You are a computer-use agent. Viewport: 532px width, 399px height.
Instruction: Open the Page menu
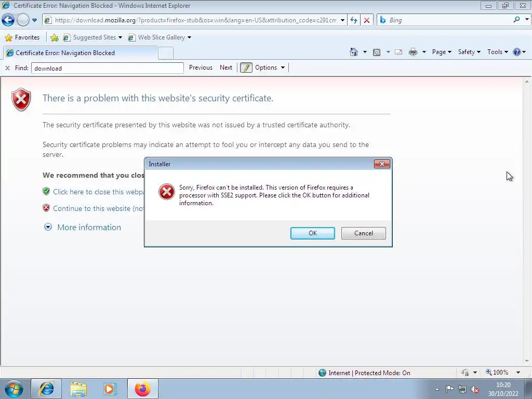(442, 52)
